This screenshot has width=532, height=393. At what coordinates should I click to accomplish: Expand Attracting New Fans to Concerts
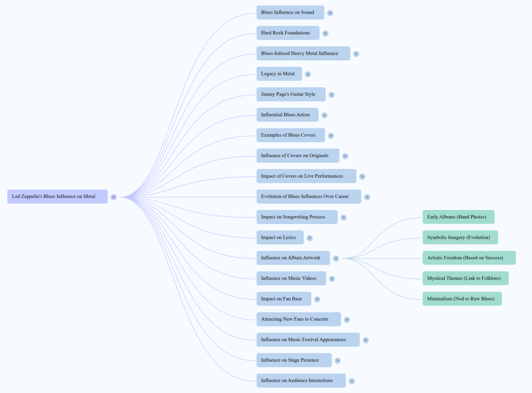[347, 320]
